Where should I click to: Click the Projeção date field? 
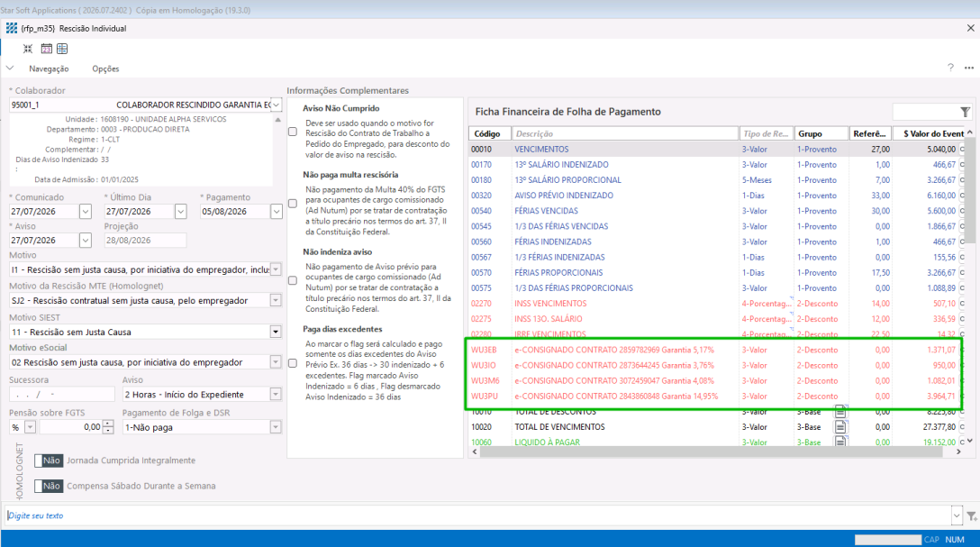[145, 240]
